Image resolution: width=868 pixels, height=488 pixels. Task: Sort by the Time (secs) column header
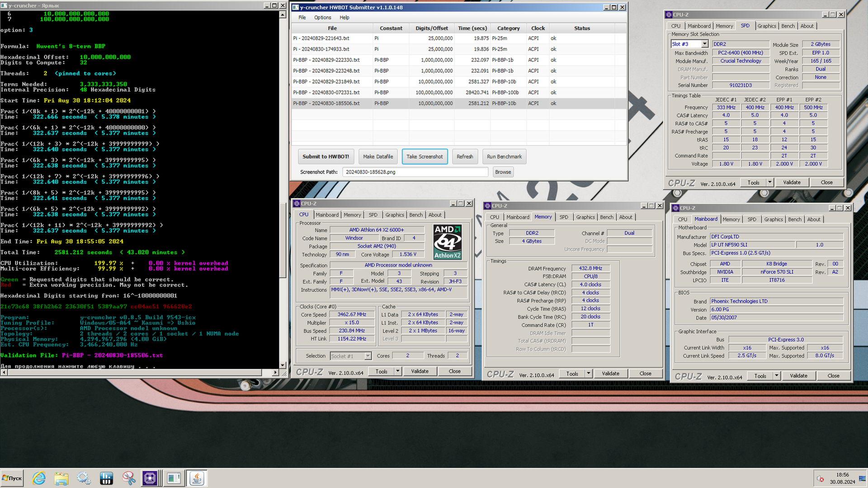coord(472,28)
